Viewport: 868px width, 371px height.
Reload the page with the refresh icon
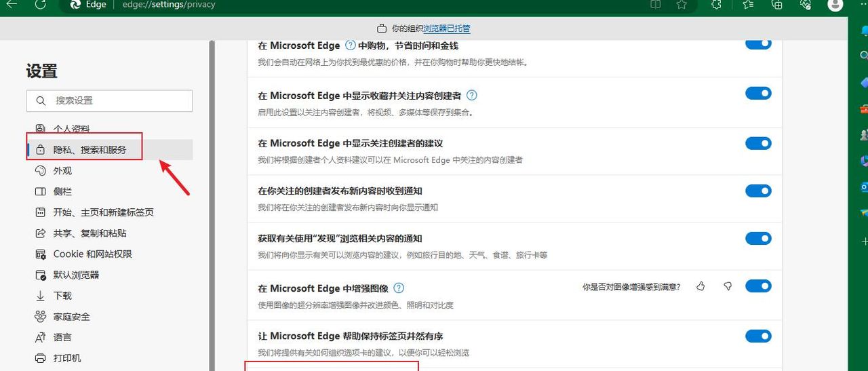click(40, 4)
